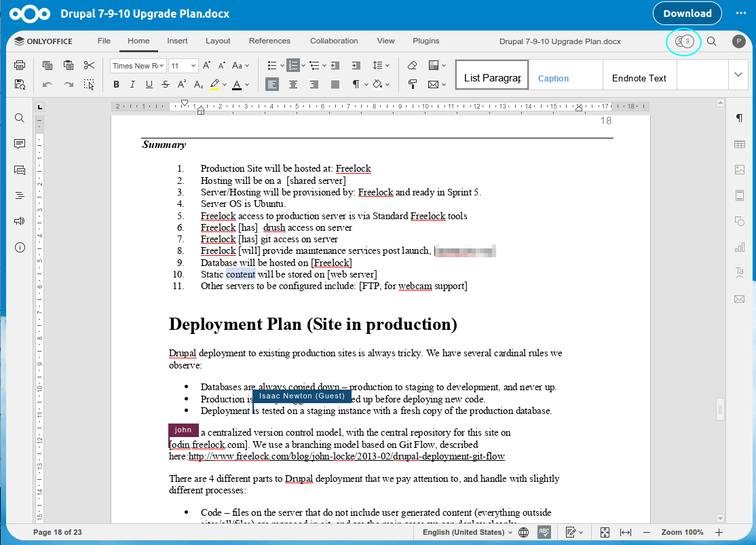Toggle strikethrough formatting
756x545 pixels.
tap(166, 84)
